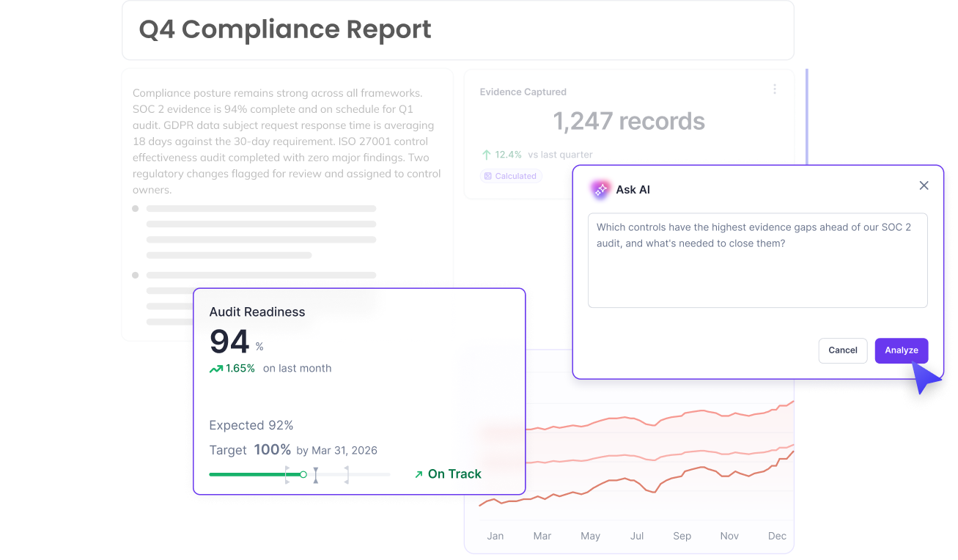Click the Target 100% text
The height and width of the screenshot is (560, 958).
(x=250, y=450)
